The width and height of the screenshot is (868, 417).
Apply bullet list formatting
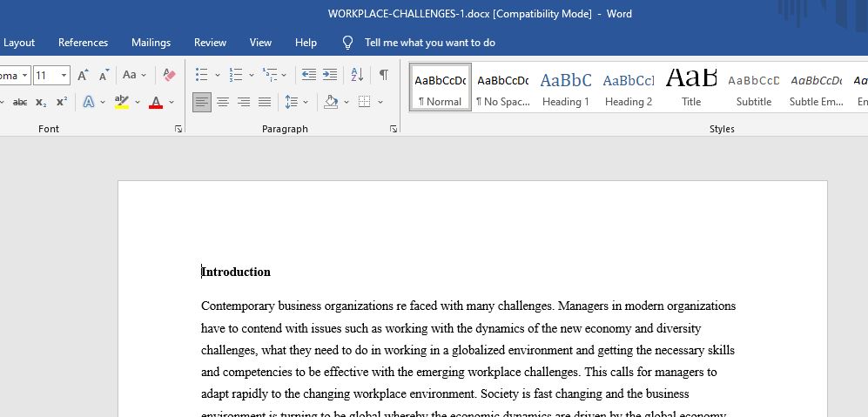[x=202, y=75]
